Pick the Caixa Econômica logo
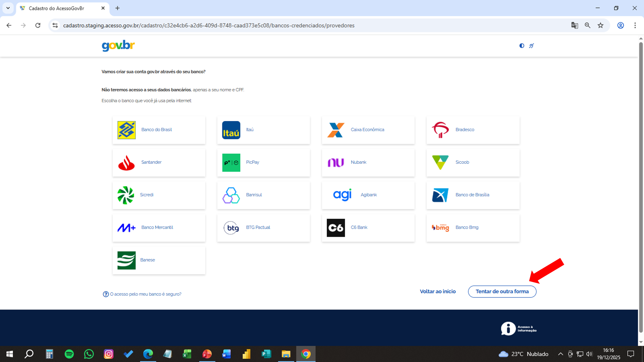 point(336,130)
